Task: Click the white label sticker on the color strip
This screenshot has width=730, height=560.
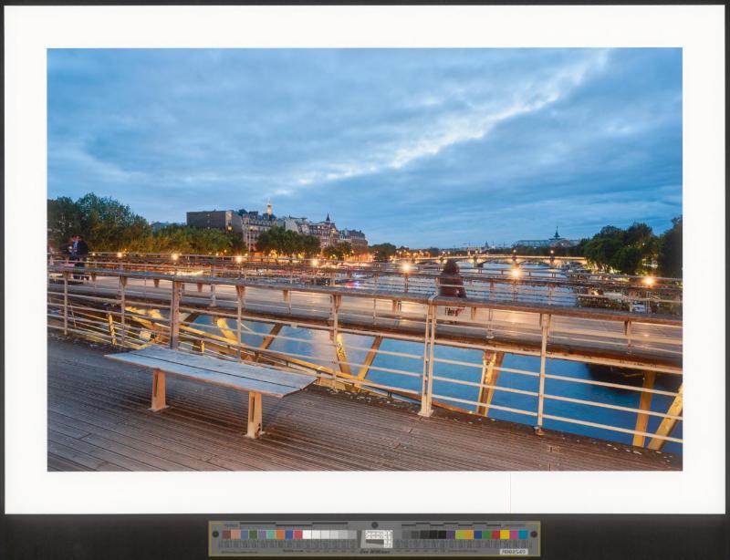Action: [x=514, y=551]
